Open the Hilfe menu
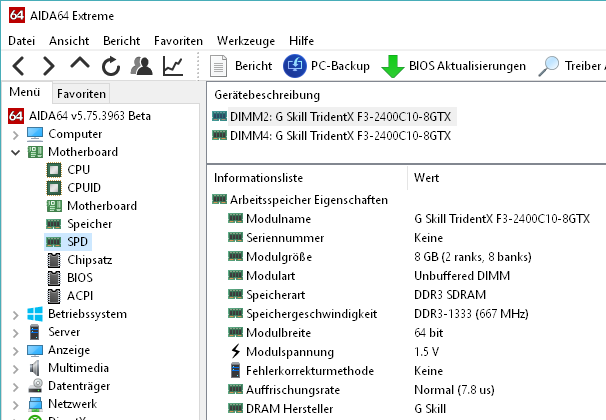The width and height of the screenshot is (606, 420). (x=301, y=41)
